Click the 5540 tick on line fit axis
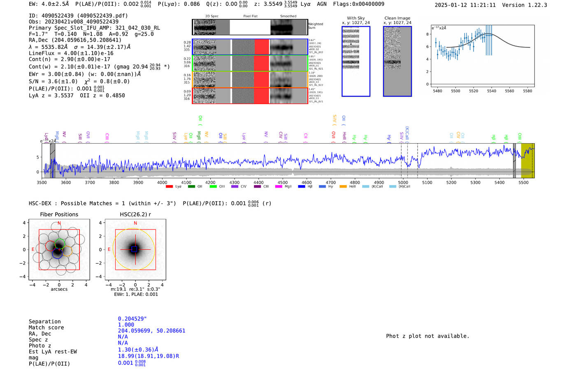This screenshot has height=392, width=576. click(x=491, y=91)
